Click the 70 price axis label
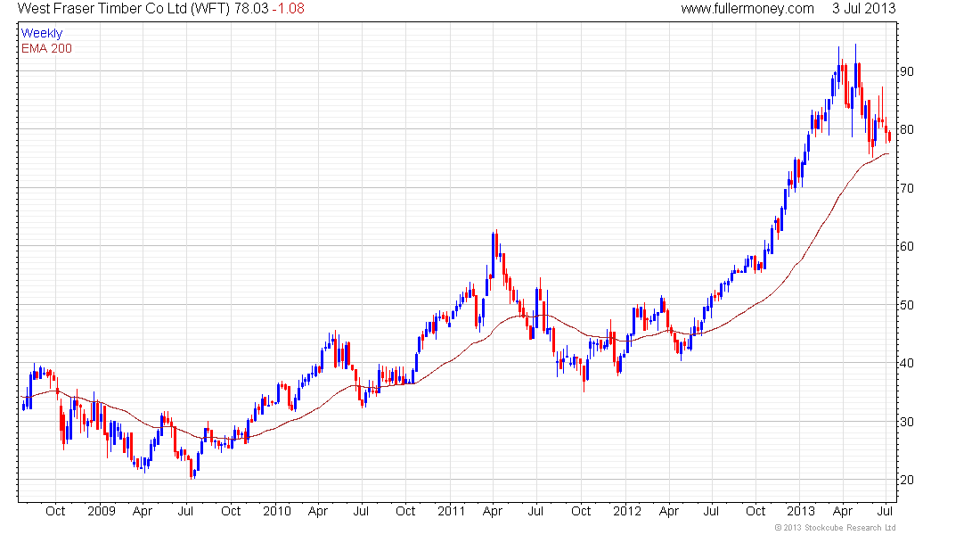Viewport: 980px width, 535px height. [906, 188]
